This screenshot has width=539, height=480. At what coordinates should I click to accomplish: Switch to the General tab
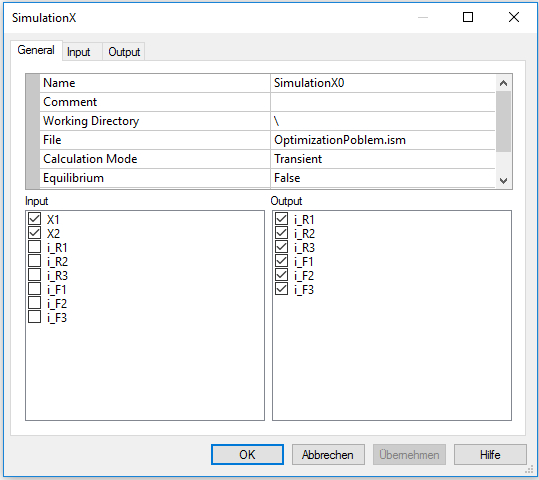pyautogui.click(x=36, y=50)
